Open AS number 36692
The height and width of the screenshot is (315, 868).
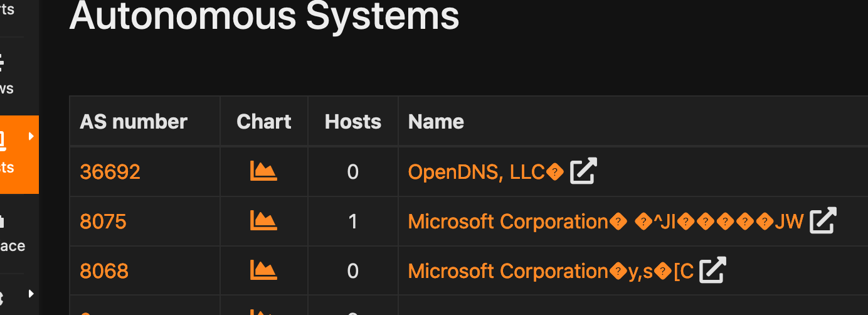(x=110, y=172)
